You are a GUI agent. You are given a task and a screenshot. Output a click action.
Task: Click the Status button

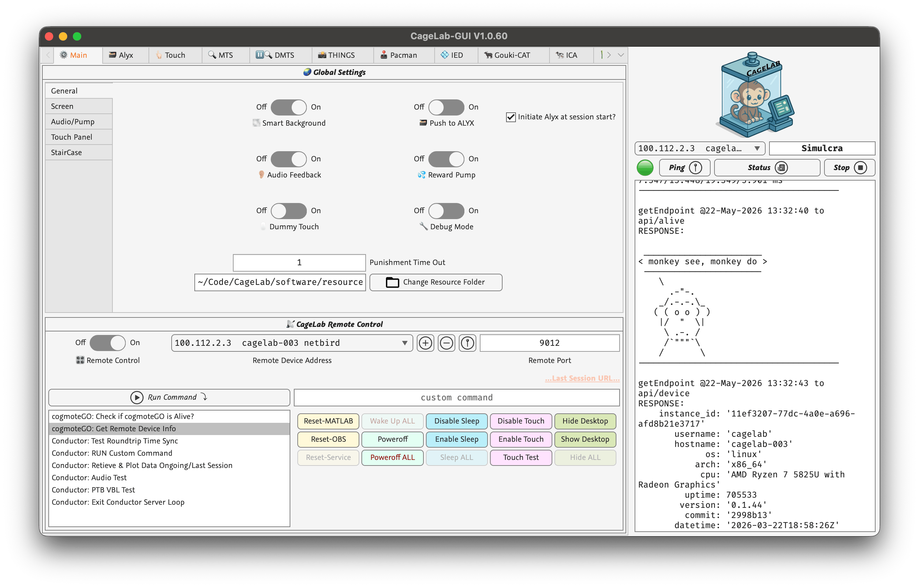(767, 168)
